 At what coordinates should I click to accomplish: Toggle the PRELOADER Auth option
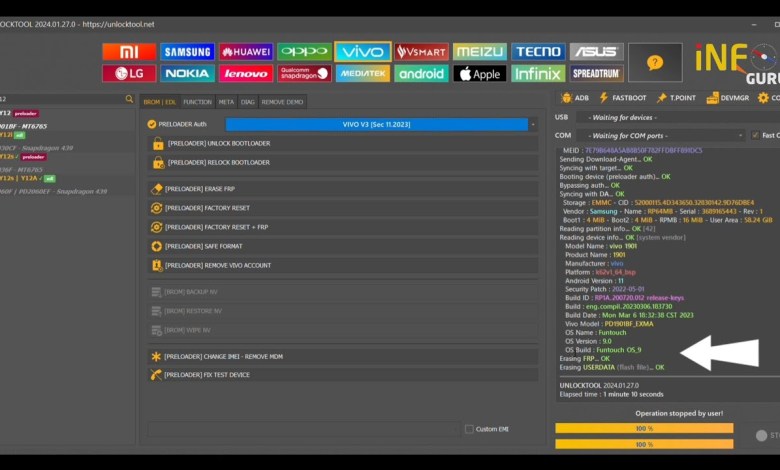point(152,124)
